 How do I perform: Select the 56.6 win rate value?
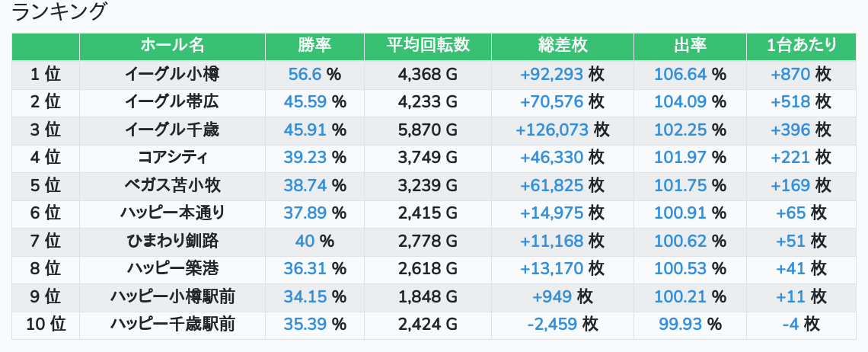(x=305, y=74)
